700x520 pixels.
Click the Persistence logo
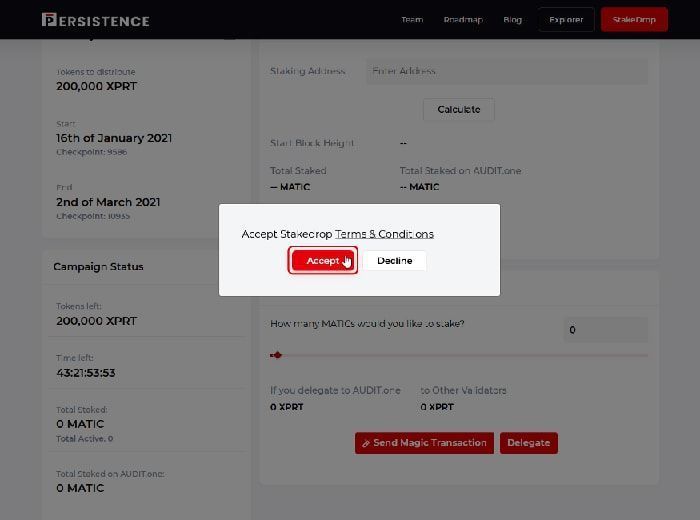coord(96,20)
